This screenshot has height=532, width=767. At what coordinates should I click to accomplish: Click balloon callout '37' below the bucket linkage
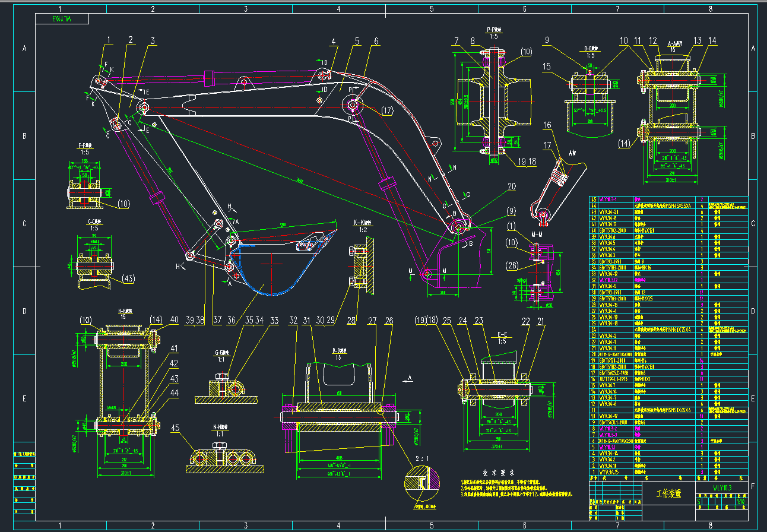(218, 320)
